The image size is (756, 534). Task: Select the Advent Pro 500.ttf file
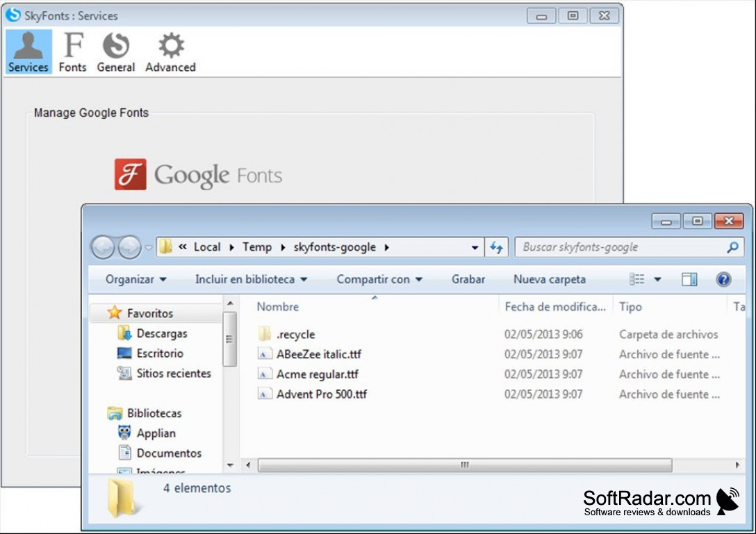[x=322, y=394]
